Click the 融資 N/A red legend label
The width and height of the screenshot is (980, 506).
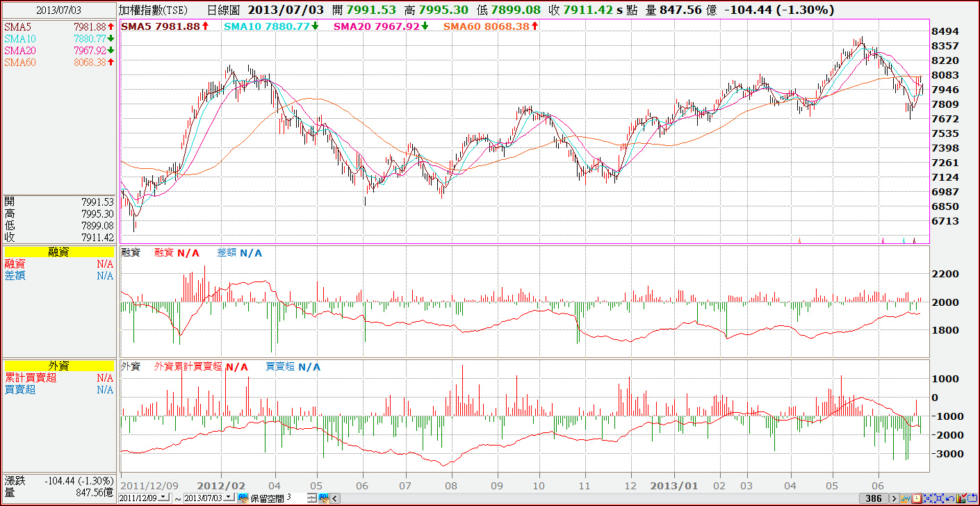pos(177,253)
